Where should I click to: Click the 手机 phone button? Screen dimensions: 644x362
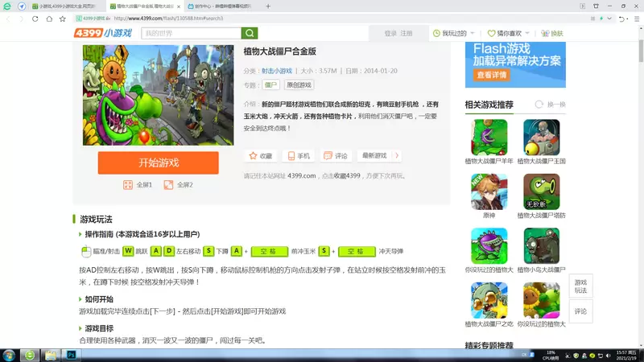tap(299, 155)
